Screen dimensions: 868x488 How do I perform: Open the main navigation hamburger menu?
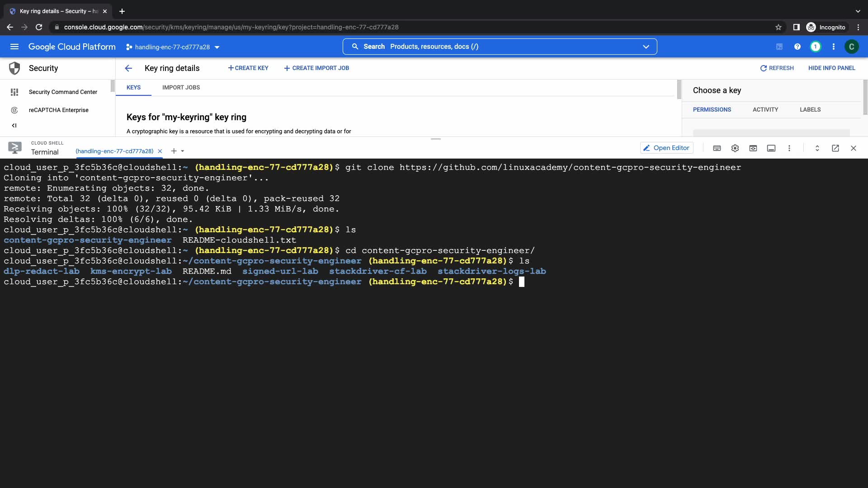click(x=14, y=47)
